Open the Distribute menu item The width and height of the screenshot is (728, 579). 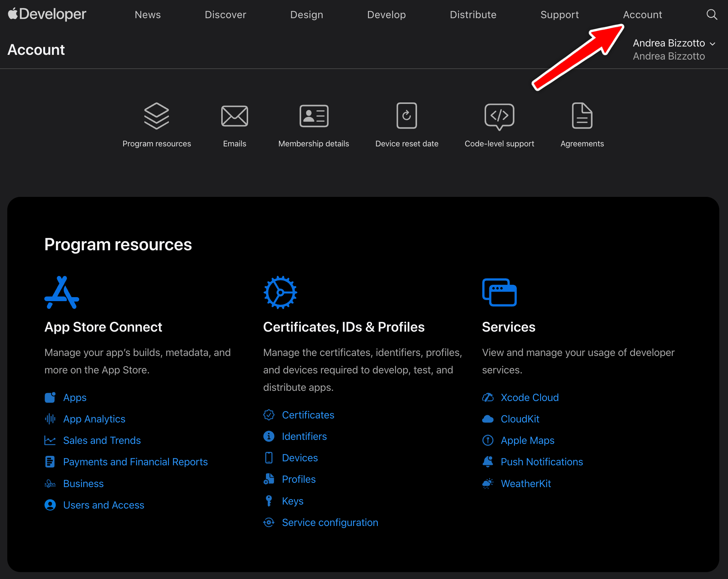tap(473, 15)
